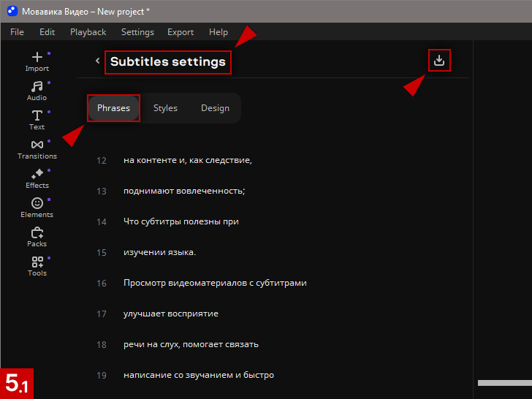The width and height of the screenshot is (532, 399).
Task: Open the Import panel
Action: pos(37,61)
